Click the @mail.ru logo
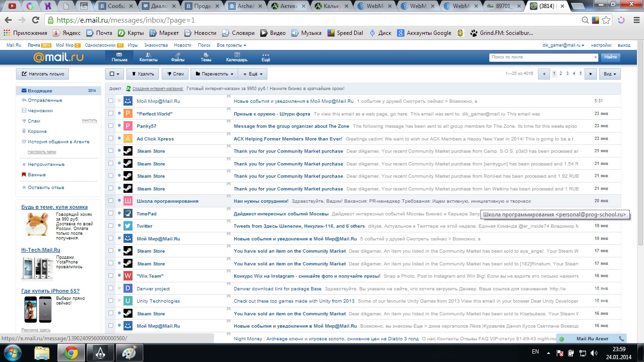This screenshot has width=644, height=362. 58,57
